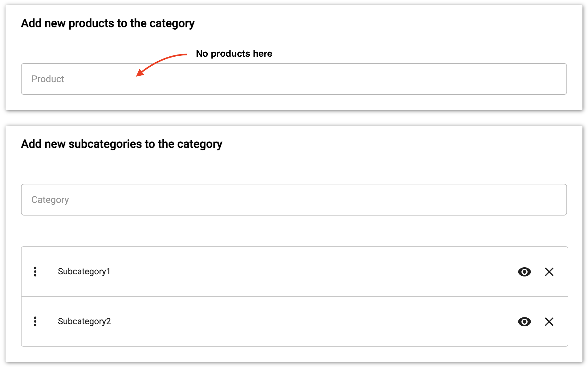Viewport: 588px width, 367px height.
Task: Click the "No products here" annotation text
Action: 234,54
